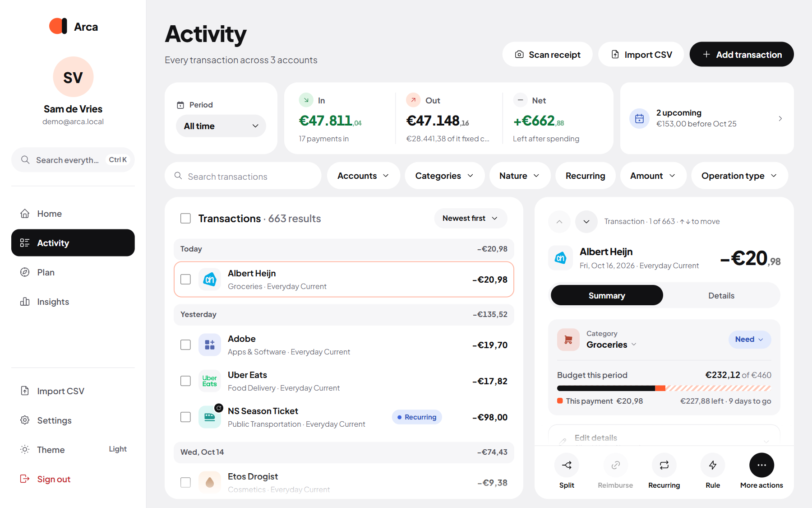Open the Operation type dropdown
The height and width of the screenshot is (508, 812).
coord(739,176)
